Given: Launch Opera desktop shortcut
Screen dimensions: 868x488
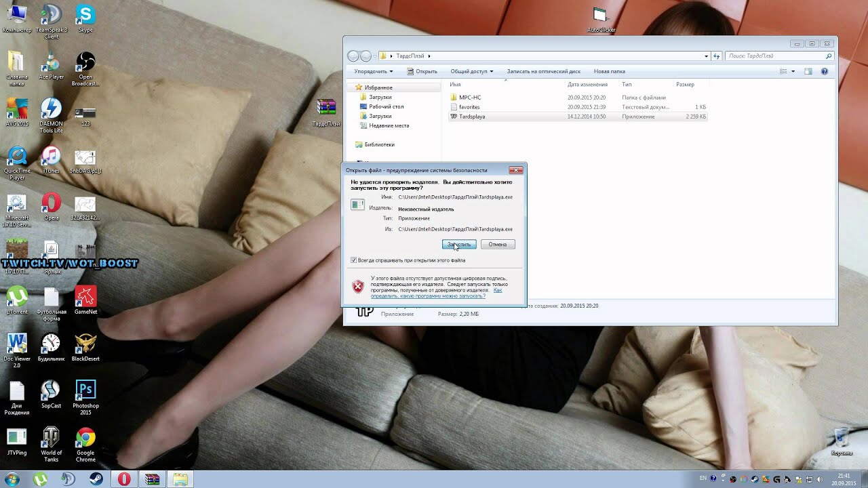Looking at the screenshot, I should point(51,207).
